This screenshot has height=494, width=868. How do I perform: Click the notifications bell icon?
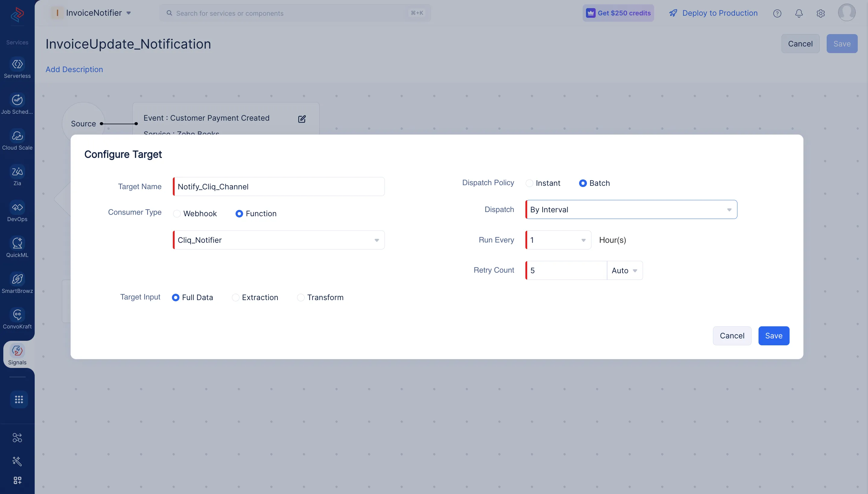[799, 13]
